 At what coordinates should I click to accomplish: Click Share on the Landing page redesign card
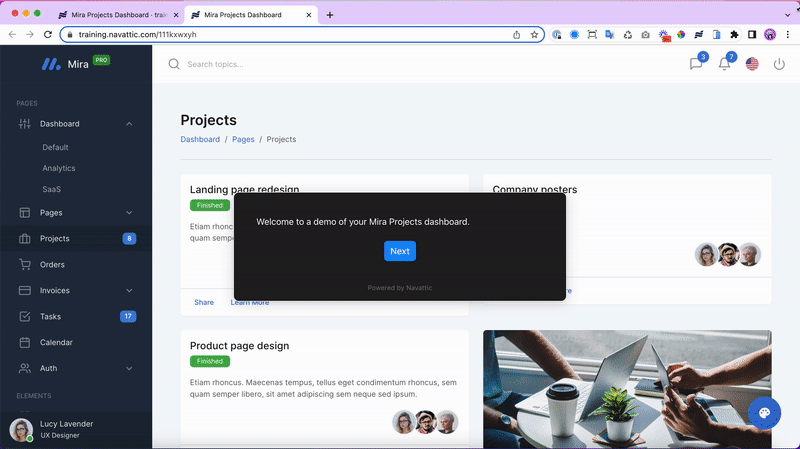pos(204,303)
